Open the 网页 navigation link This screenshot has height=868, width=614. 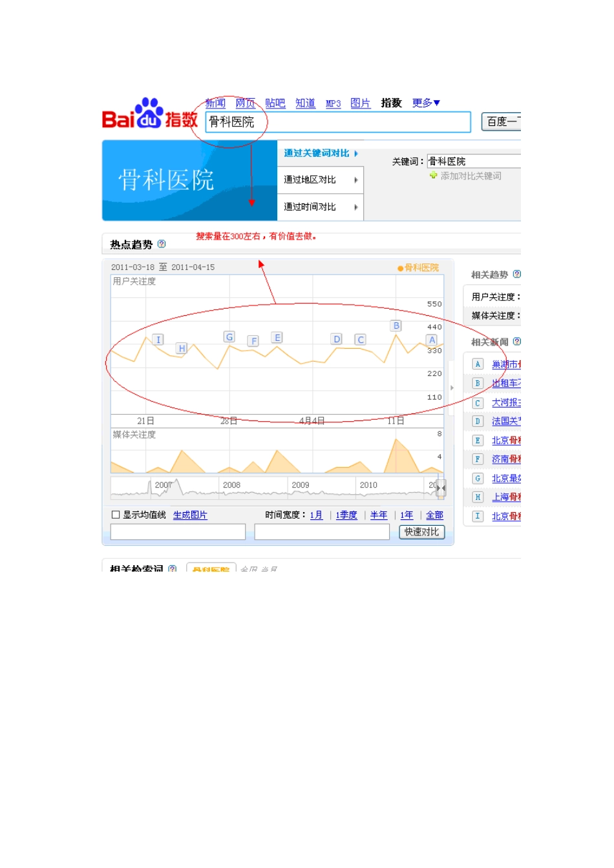pyautogui.click(x=245, y=103)
